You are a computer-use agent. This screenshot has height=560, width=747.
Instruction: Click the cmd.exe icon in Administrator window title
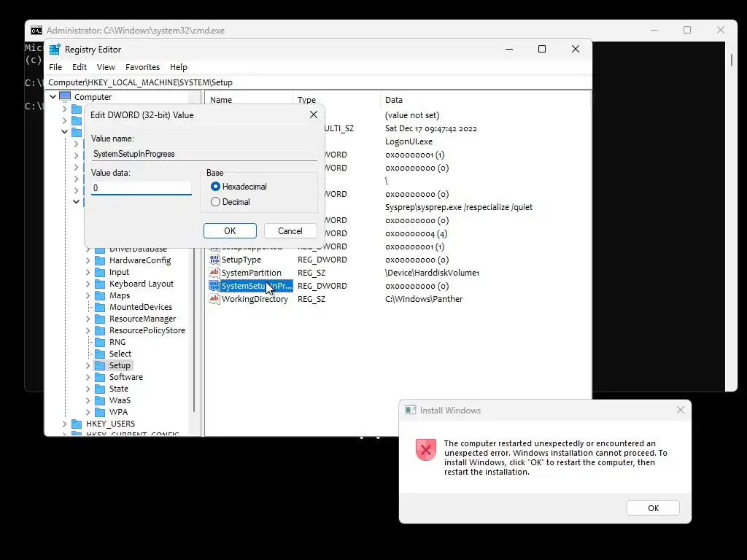36,31
